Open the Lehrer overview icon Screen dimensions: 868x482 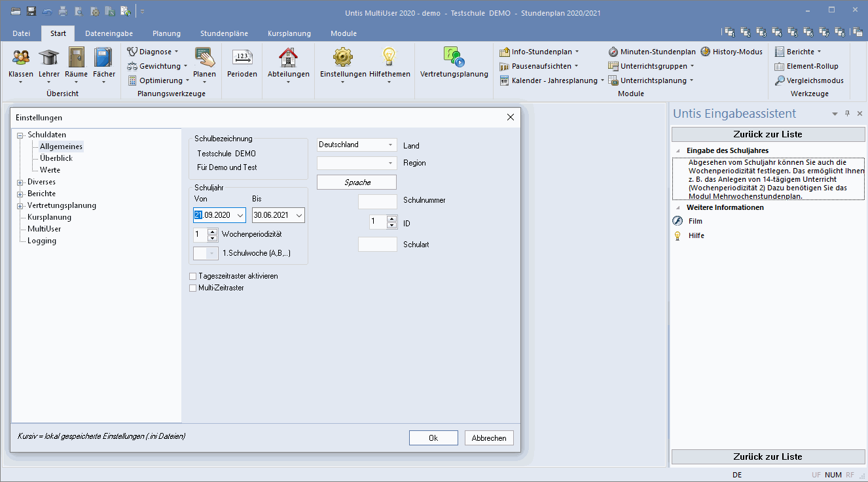[48, 58]
